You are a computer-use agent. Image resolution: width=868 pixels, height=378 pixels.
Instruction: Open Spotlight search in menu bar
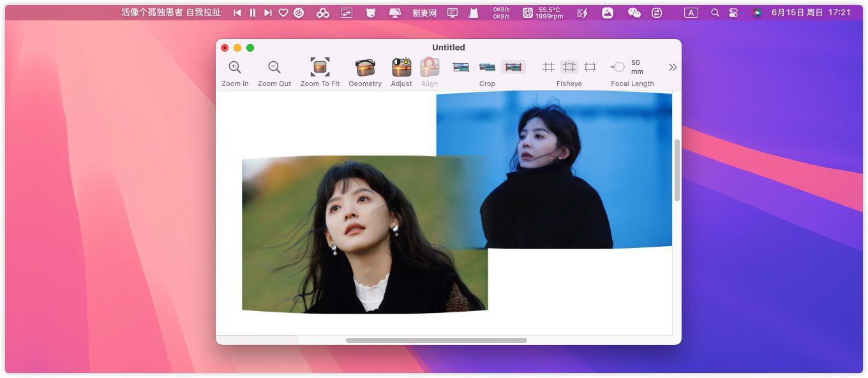coord(715,13)
